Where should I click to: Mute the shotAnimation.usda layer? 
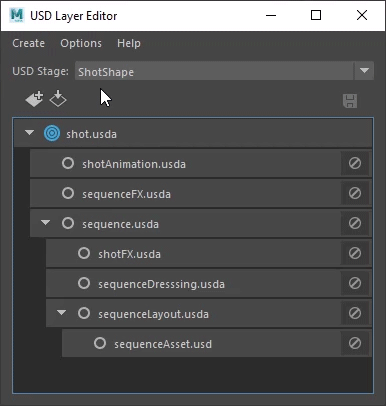pyautogui.click(x=355, y=163)
